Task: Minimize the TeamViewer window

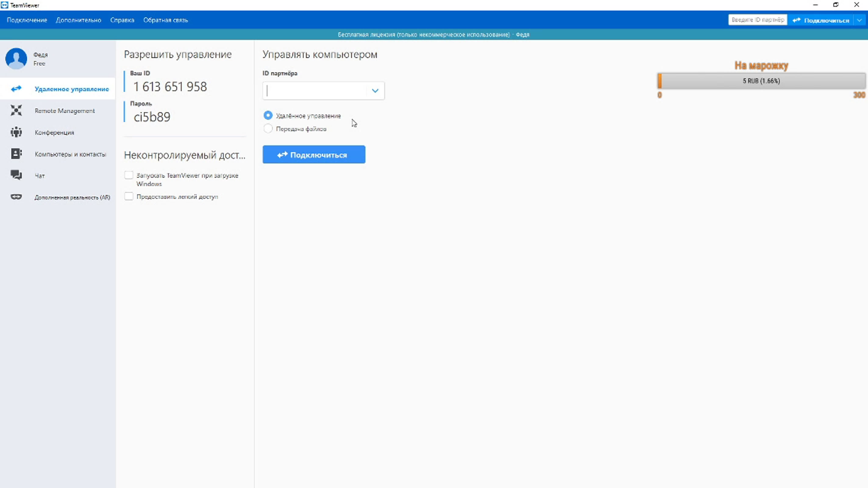Action: (815, 5)
